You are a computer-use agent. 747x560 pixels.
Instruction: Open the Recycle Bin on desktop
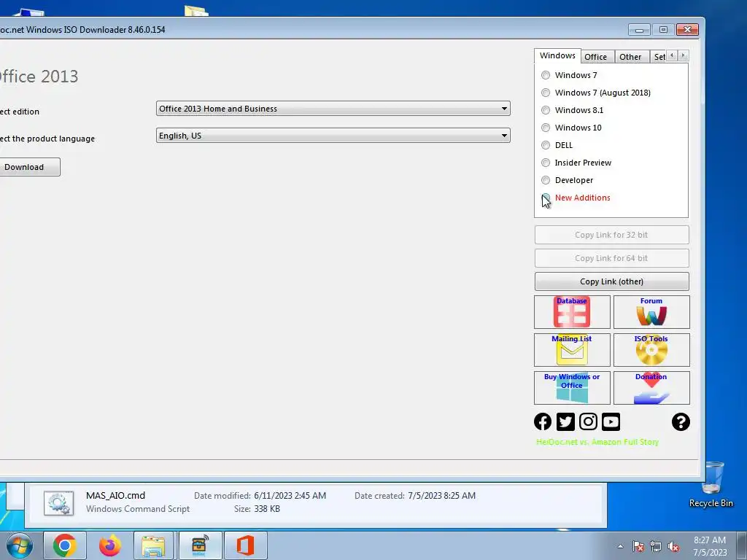711,485
